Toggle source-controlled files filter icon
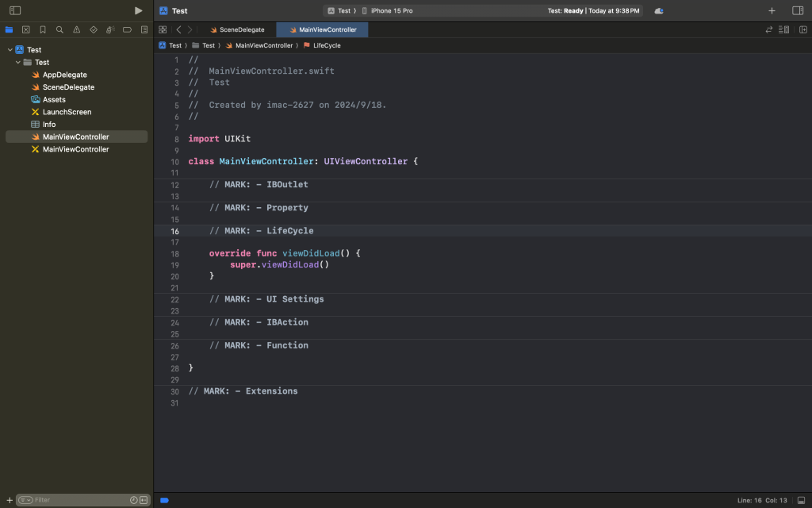812x508 pixels. point(144,500)
